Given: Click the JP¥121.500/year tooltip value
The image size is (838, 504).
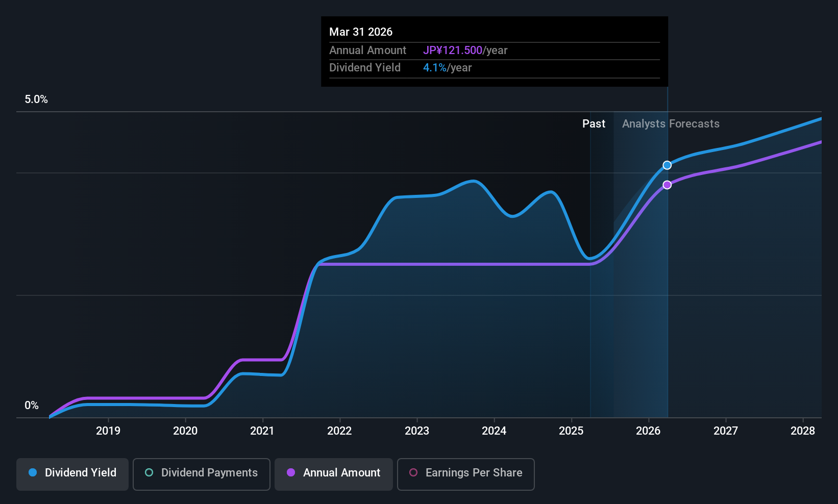Looking at the screenshot, I should pyautogui.click(x=465, y=51).
